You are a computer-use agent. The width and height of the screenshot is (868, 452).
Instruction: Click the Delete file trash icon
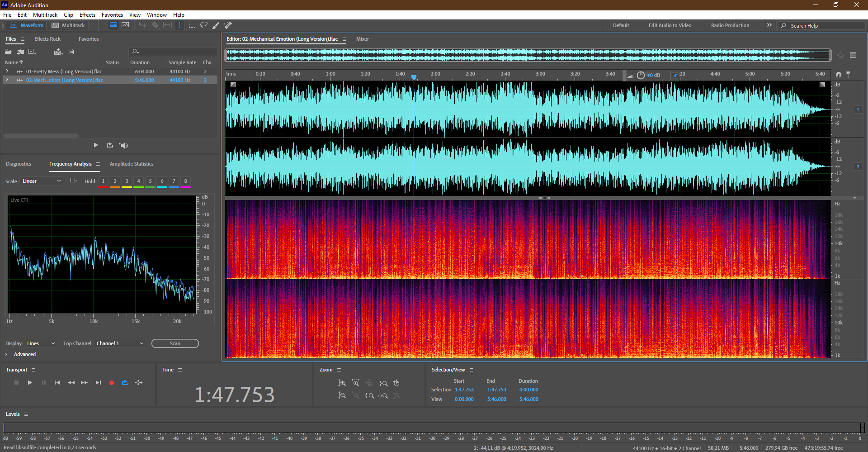[x=71, y=52]
